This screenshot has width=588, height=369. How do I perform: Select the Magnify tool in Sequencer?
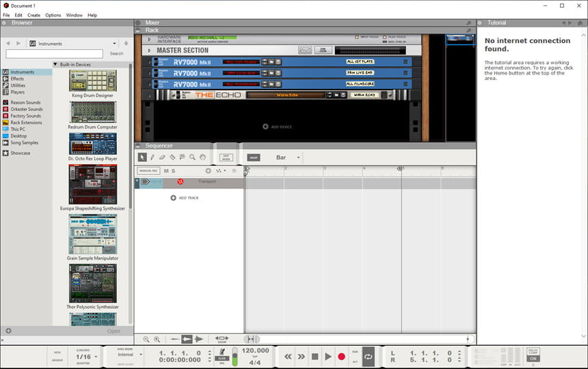(x=192, y=157)
